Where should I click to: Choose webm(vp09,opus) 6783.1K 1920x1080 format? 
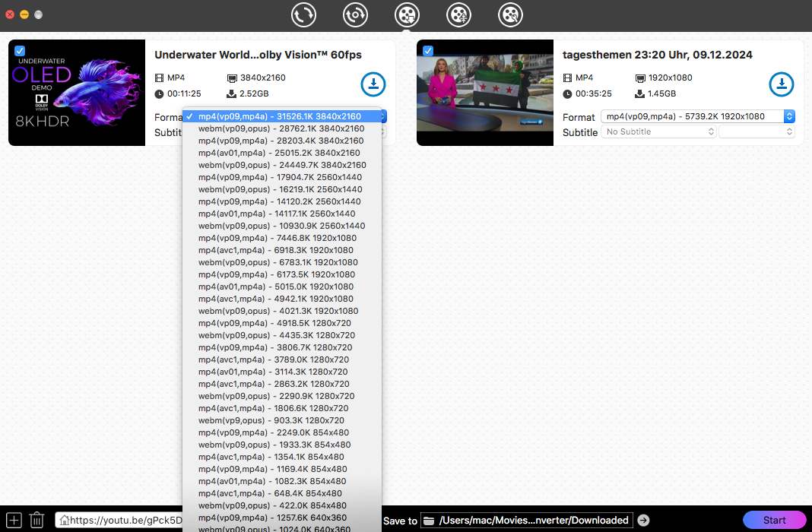(282, 262)
